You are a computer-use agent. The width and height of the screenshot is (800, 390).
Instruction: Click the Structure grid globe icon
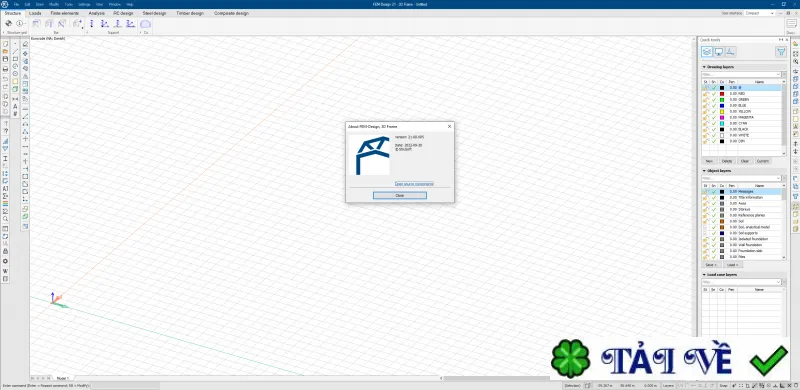tap(9, 23)
